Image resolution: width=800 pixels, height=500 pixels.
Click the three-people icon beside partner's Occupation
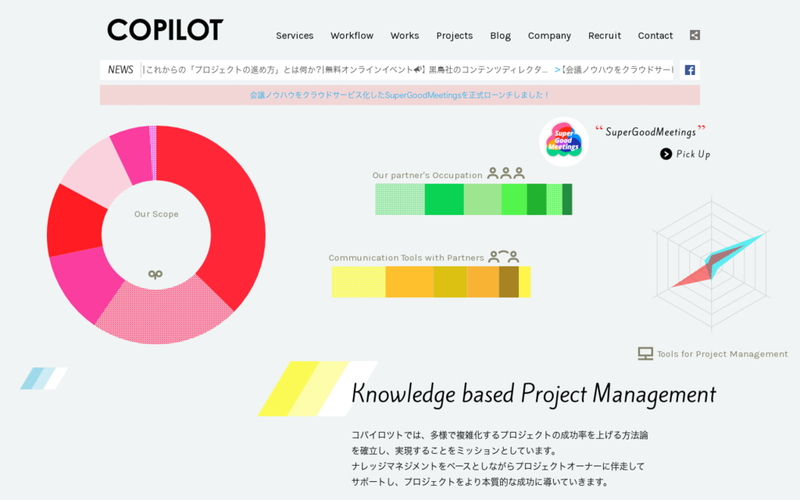pos(506,173)
